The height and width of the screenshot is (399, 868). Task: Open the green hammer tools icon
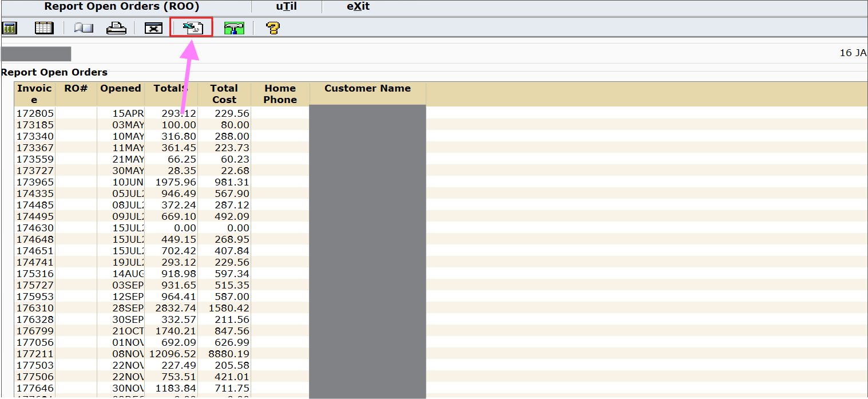(x=234, y=28)
